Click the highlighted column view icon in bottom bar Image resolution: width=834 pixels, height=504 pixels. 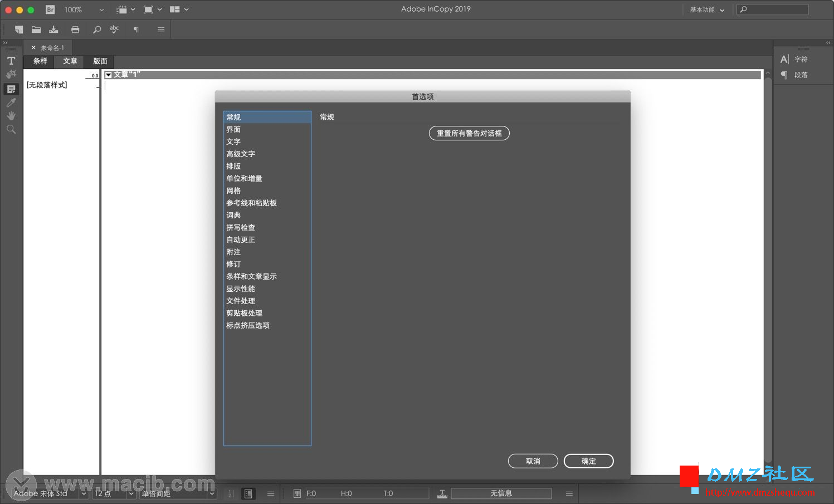point(248,493)
